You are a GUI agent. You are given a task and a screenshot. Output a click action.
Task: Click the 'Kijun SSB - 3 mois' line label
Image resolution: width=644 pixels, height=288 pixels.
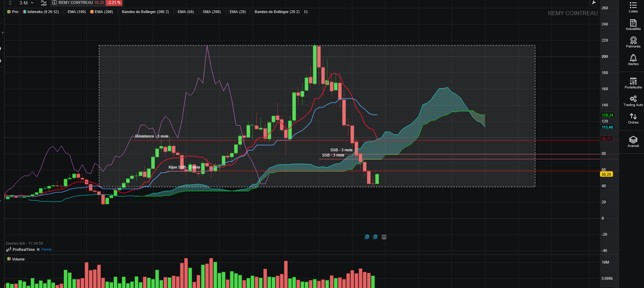pos(184,167)
